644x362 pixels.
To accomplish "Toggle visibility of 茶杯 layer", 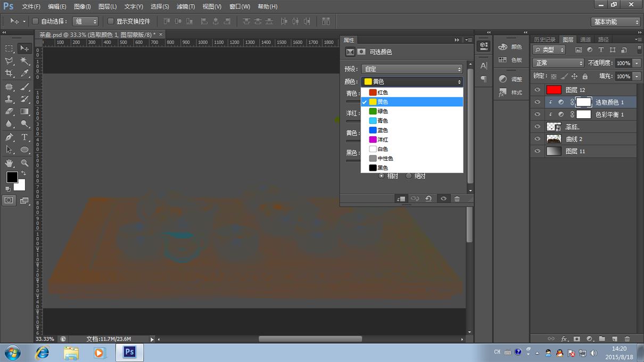I will [538, 127].
